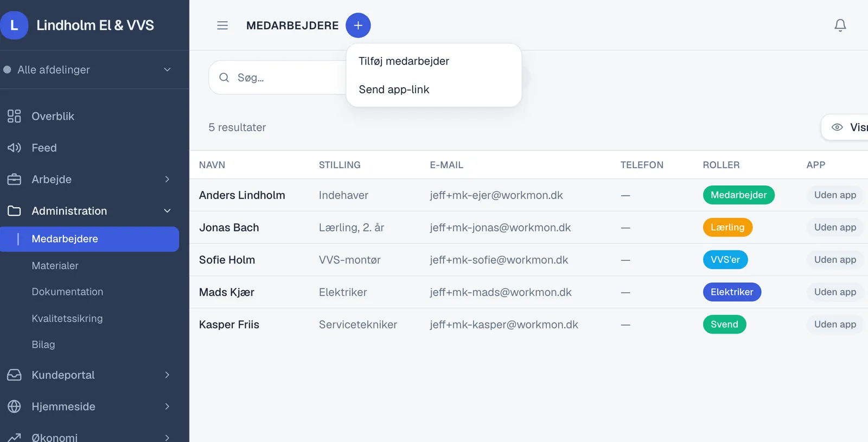The height and width of the screenshot is (442, 868).
Task: Click Kasper Friis Uden app badge
Action: click(x=835, y=324)
